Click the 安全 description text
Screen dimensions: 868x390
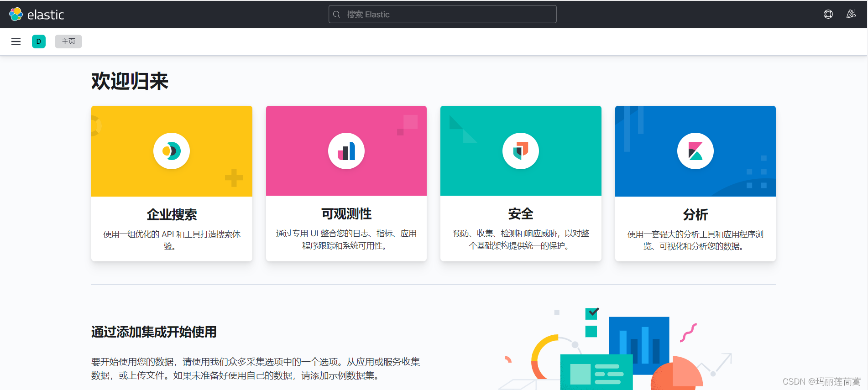[x=521, y=239]
